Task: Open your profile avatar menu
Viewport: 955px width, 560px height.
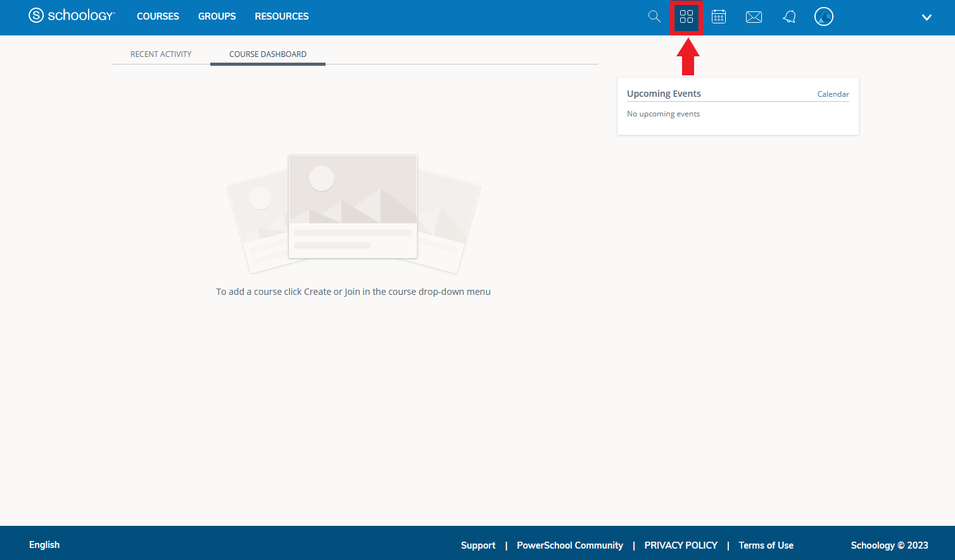Action: (824, 16)
